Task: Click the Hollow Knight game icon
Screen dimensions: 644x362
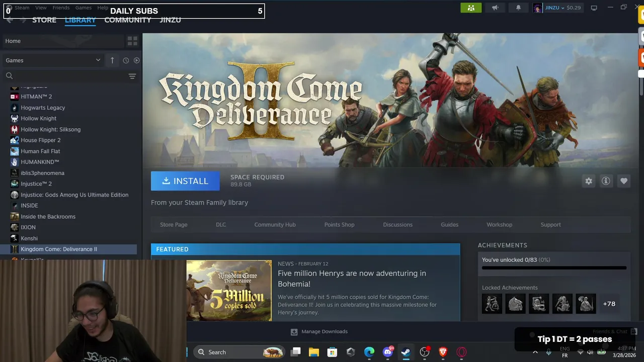Action: coord(15,118)
